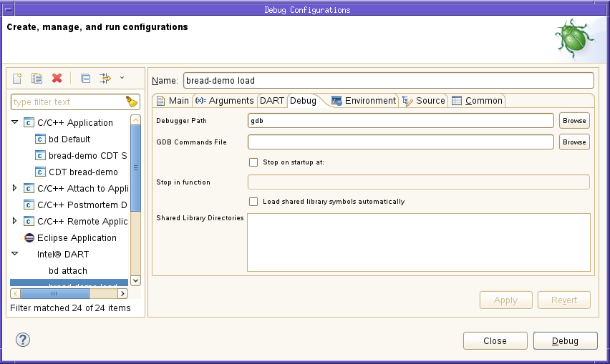The width and height of the screenshot is (610, 364).
Task: Close the Debug Configurations dialog
Action: pyautogui.click(x=495, y=340)
